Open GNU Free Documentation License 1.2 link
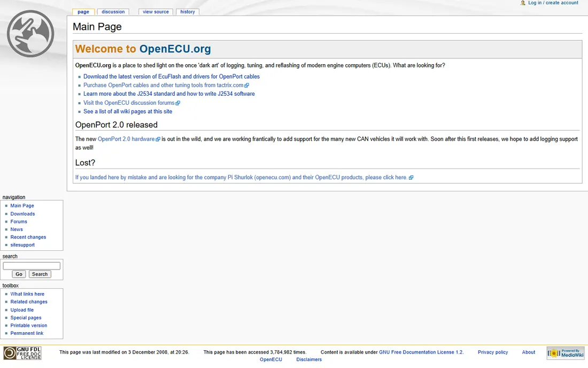Image resolution: width=588 pixels, height=368 pixels. (x=421, y=352)
